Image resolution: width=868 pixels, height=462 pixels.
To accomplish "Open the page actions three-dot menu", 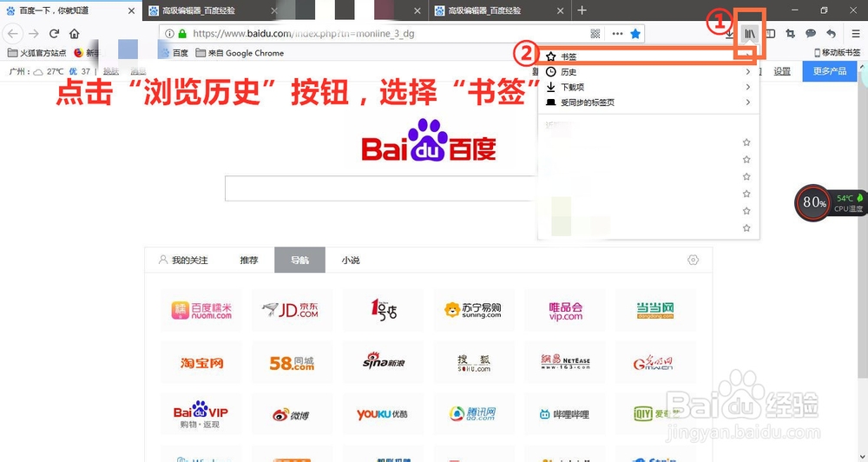I will [x=617, y=34].
